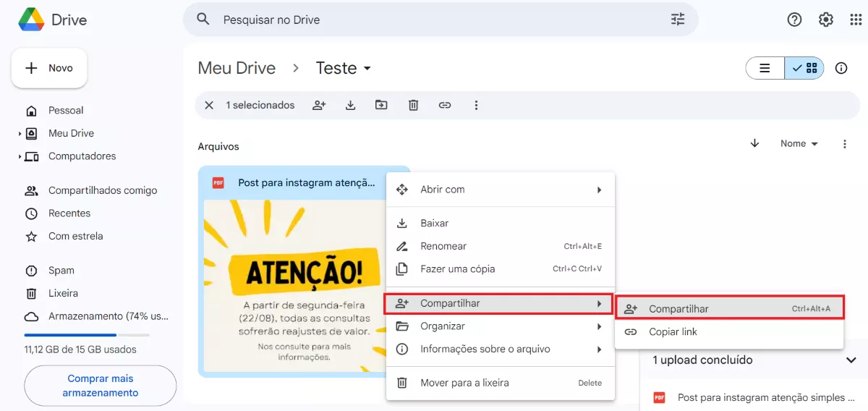The image size is (868, 411).
Task: Click Comprar mais armazenamento button
Action: 100,386
